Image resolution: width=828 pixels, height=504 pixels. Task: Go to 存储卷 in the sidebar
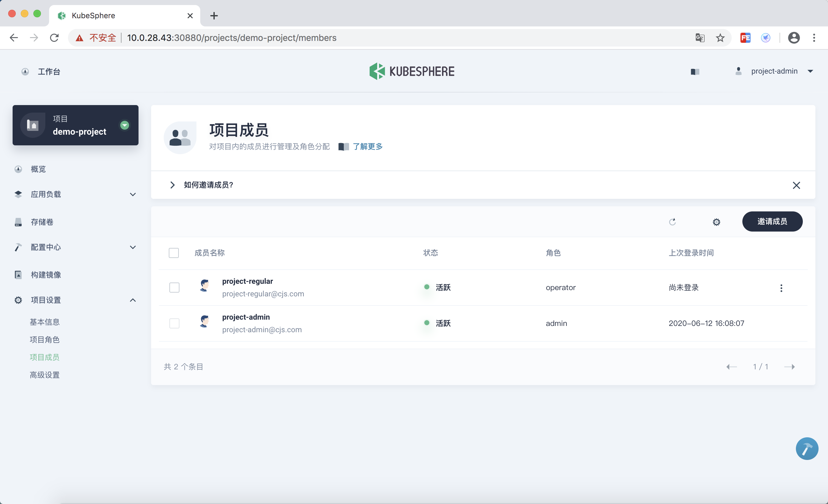click(x=42, y=221)
